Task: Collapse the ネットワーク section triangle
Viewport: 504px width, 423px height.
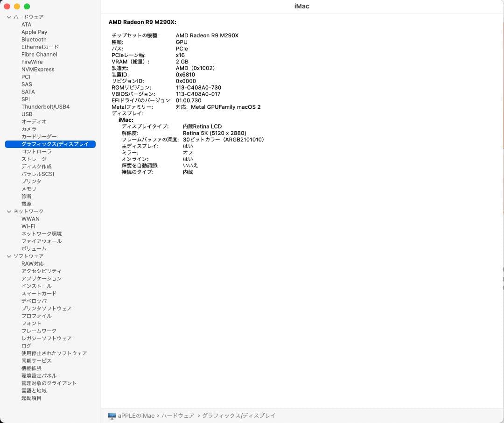Action: point(8,211)
